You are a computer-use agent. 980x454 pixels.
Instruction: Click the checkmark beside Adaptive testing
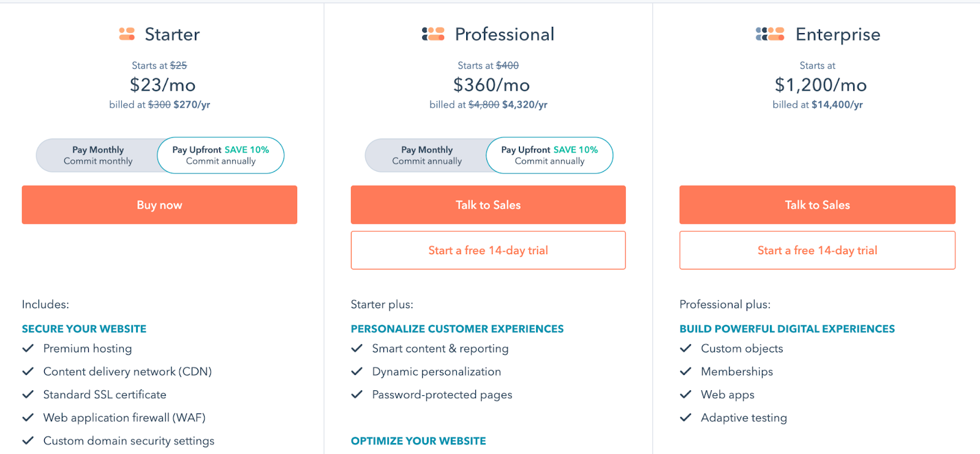[x=686, y=417]
